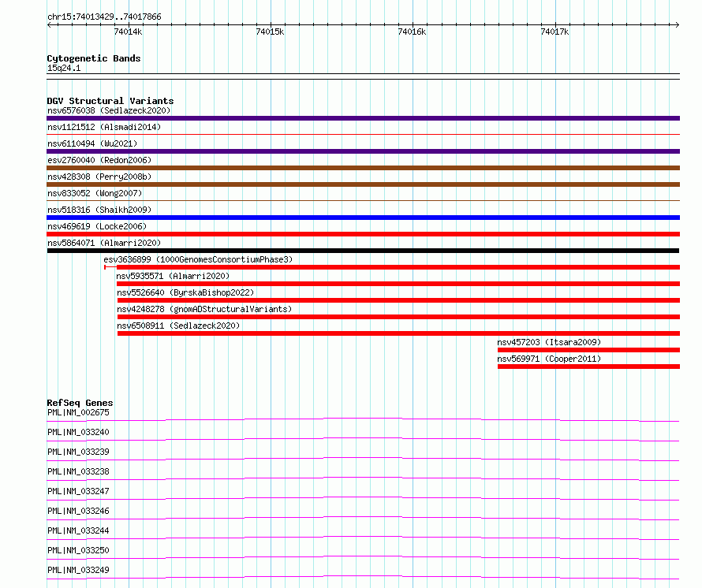Click the first nsv5864071 (Almarri2020) label
The width and height of the screenshot is (702, 588).
click(x=104, y=243)
